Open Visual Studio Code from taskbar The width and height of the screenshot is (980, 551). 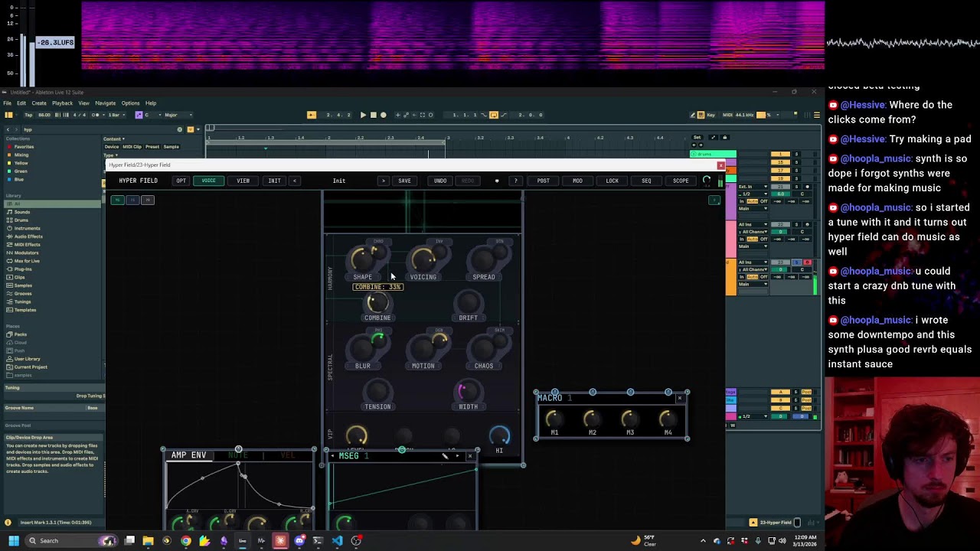coord(337,541)
